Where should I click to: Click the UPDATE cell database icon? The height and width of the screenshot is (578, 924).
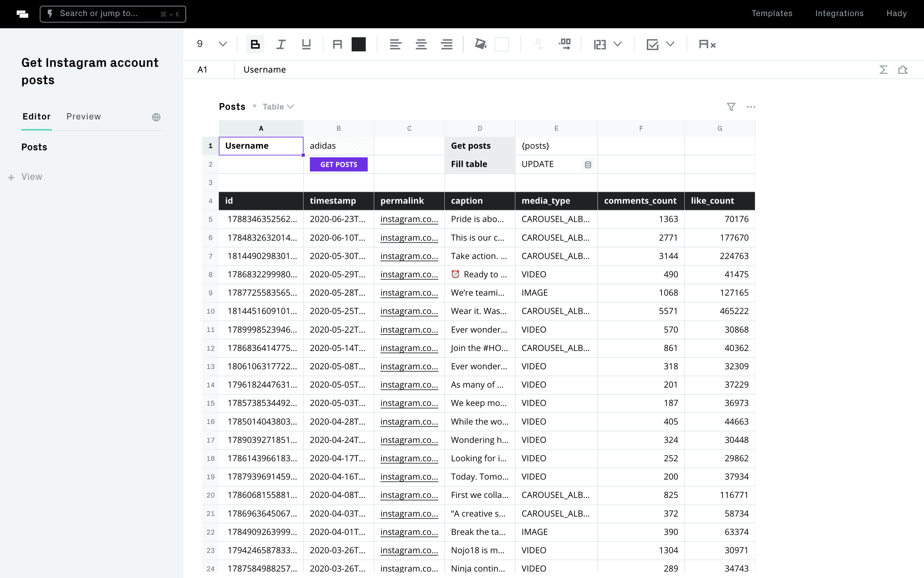pyautogui.click(x=588, y=165)
